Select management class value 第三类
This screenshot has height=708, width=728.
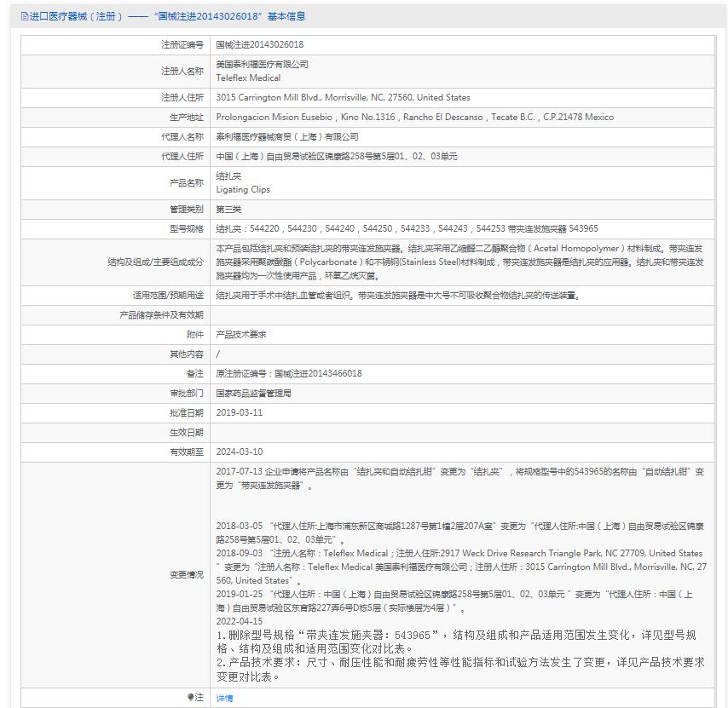228,210
